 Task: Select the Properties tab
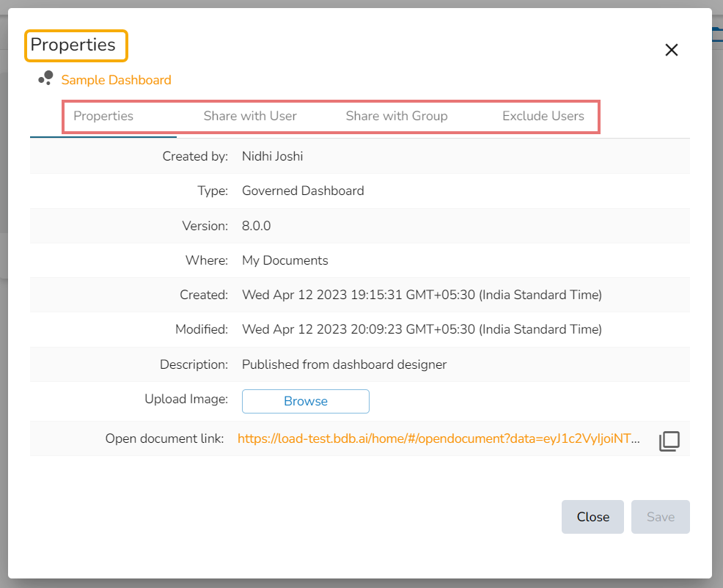click(x=103, y=116)
